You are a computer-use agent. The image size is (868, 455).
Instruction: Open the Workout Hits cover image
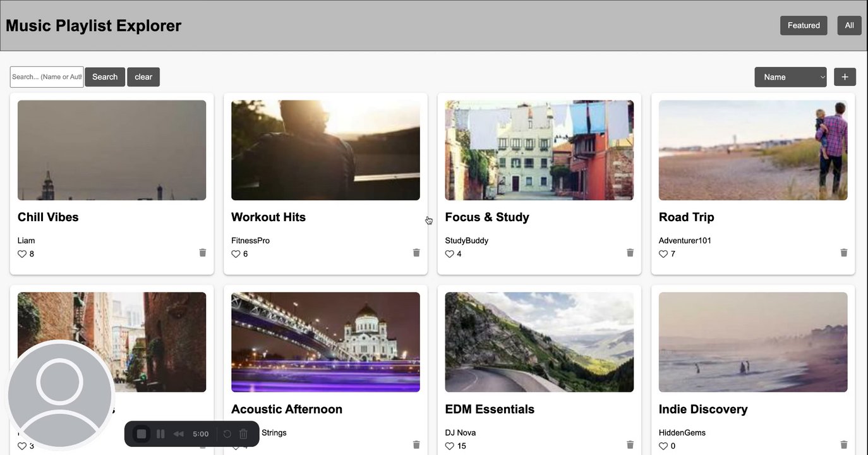tap(325, 150)
